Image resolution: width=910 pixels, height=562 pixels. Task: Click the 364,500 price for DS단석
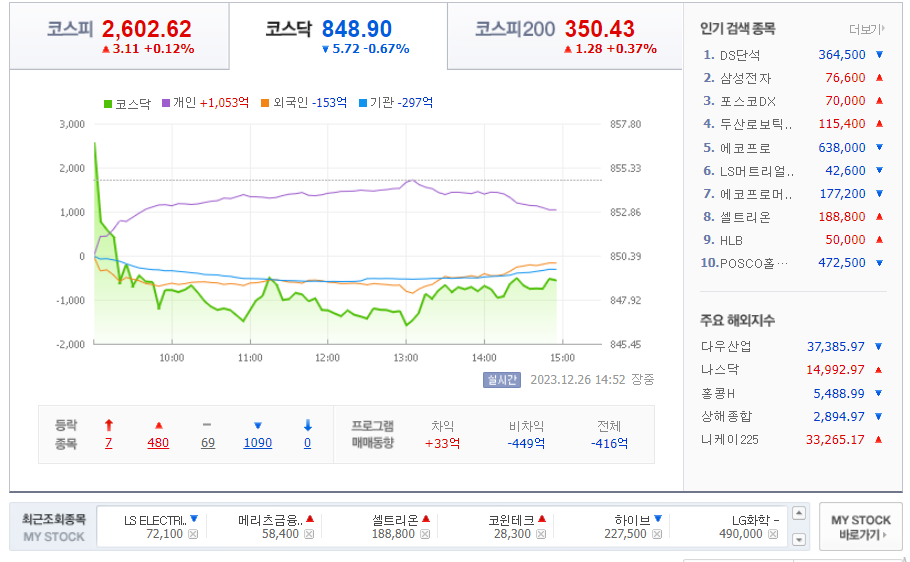[842, 55]
